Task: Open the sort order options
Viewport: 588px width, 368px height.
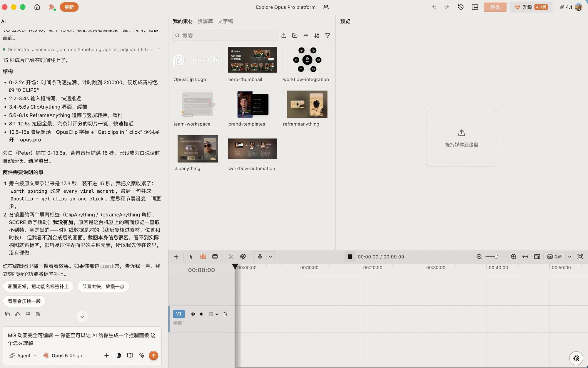Action: click(x=317, y=36)
